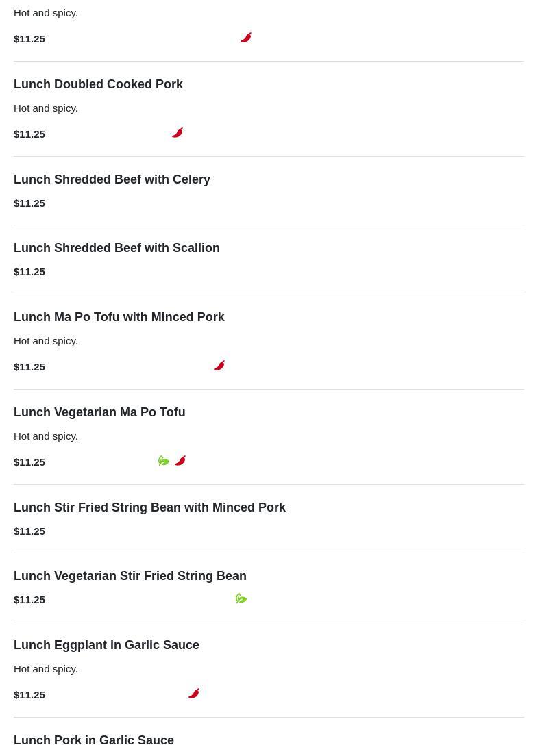Screen dimensions: 538x756
Task: Click the spicy chili icon for Ma Po Tofu with Minced Pork
Action: 219,366
